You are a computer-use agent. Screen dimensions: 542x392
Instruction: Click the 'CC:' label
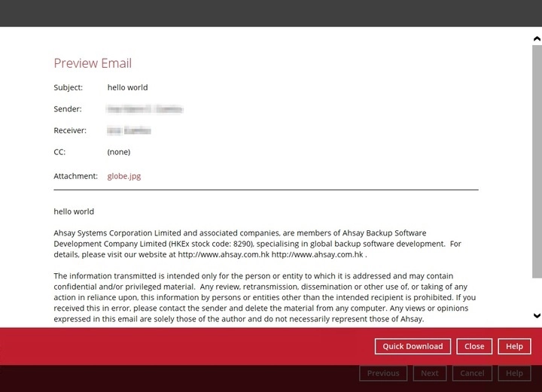click(x=59, y=152)
